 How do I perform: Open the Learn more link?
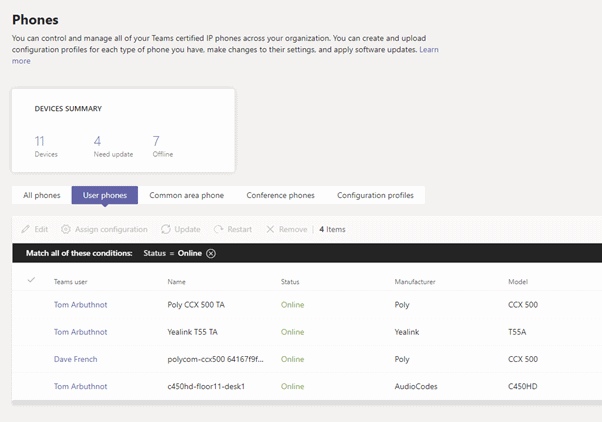tap(428, 49)
